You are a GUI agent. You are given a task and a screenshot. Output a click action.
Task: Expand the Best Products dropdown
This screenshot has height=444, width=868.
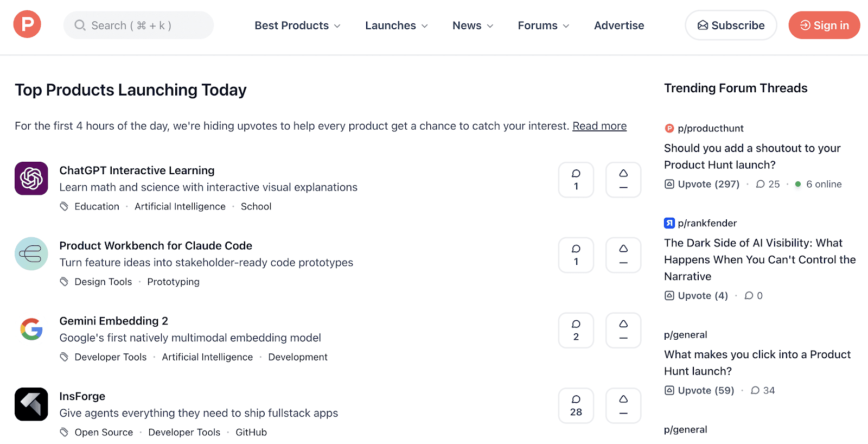click(297, 25)
